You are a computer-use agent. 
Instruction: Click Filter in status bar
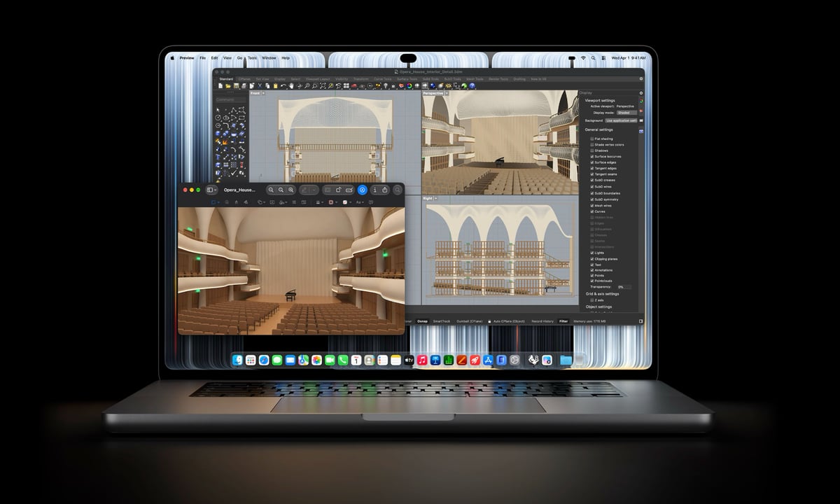tap(563, 321)
